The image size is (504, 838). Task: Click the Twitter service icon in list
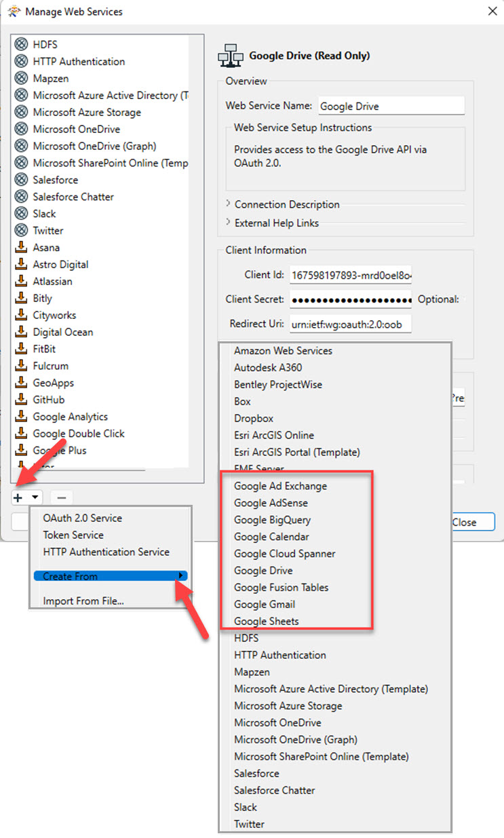pyautogui.click(x=21, y=231)
